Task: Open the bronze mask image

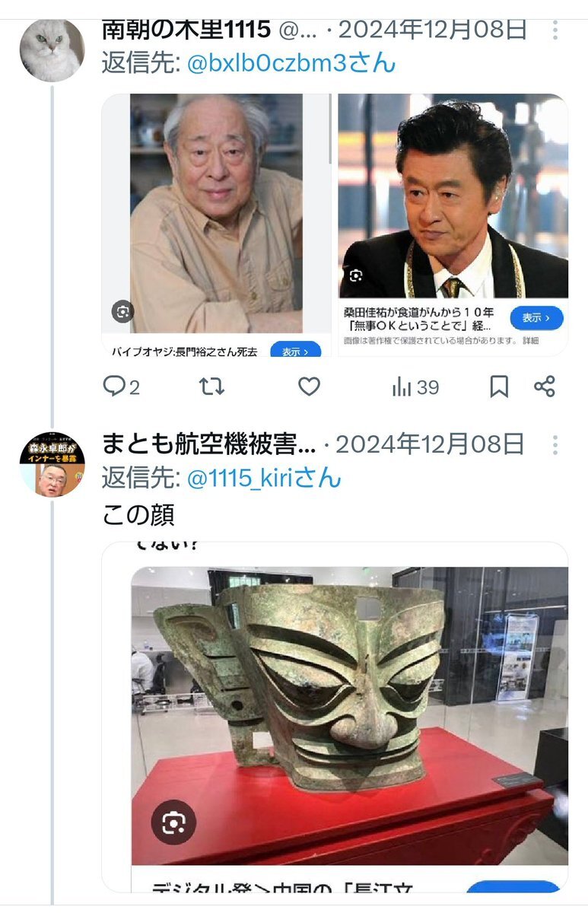Action: pos(350,715)
